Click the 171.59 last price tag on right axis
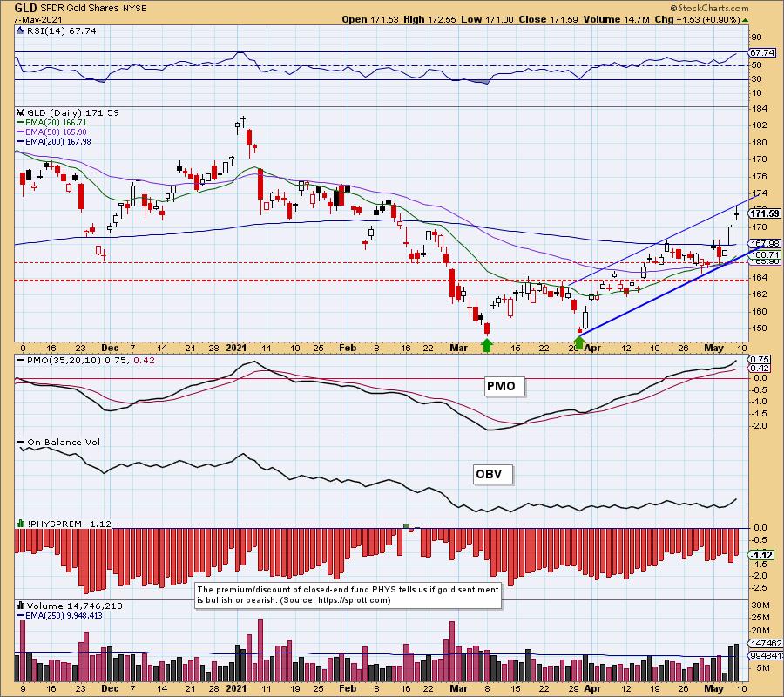Screen dimensions: 784x697 tap(765, 213)
